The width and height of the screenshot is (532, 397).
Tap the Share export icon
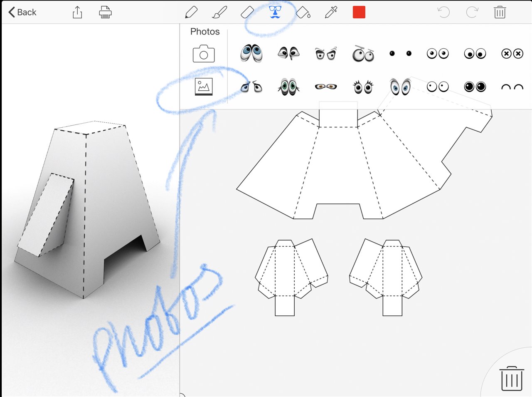click(77, 12)
